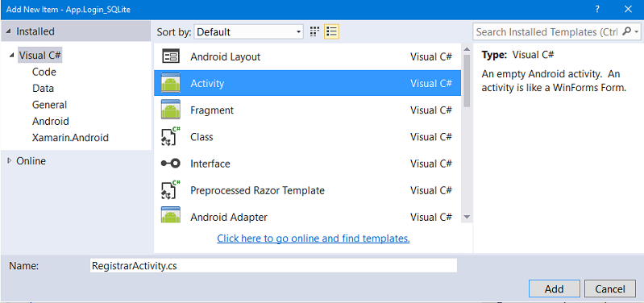Select the Preprocessed Razor Template icon
Screen dimensions: 644x303
pyautogui.click(x=170, y=190)
